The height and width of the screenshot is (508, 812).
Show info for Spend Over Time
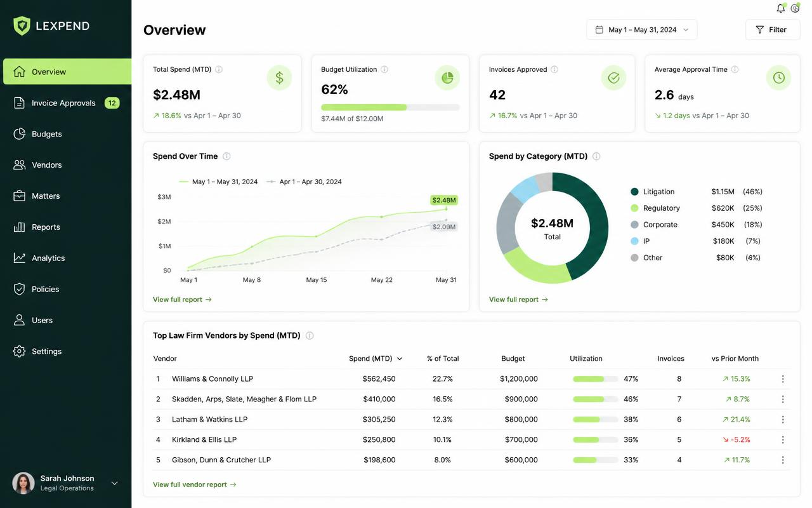[226, 156]
